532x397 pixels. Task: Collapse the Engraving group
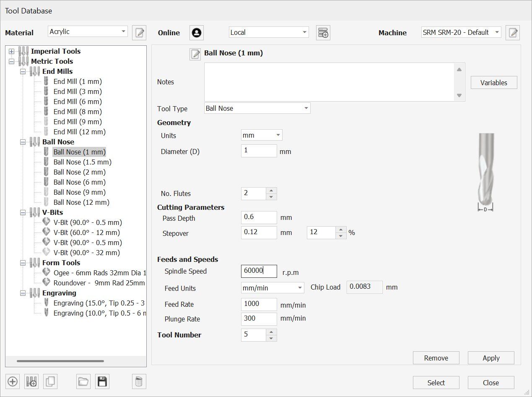pos(23,293)
